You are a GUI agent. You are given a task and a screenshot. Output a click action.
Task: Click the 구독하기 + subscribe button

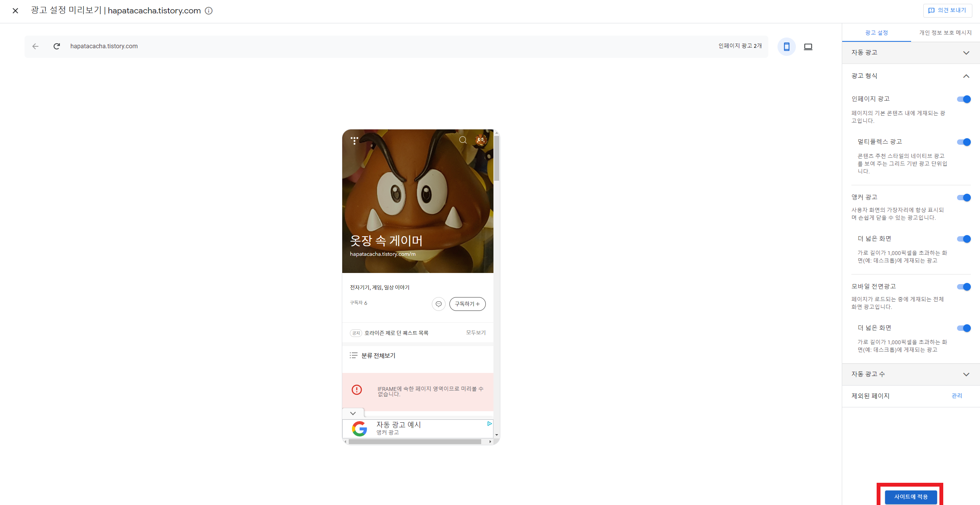pos(467,304)
